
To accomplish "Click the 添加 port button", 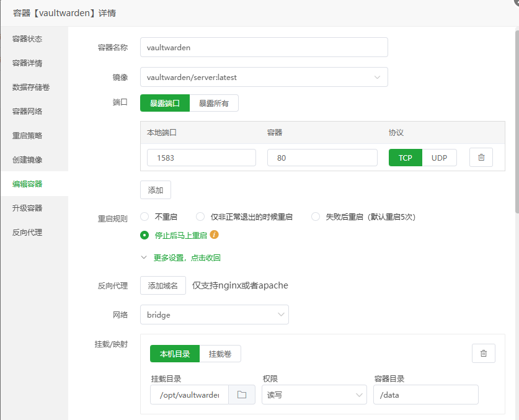I will (x=156, y=190).
